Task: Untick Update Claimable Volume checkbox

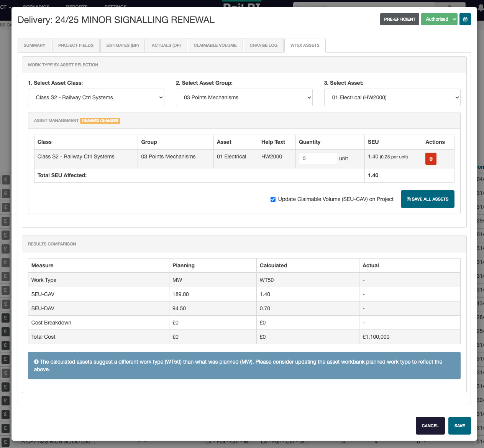Action: point(273,199)
